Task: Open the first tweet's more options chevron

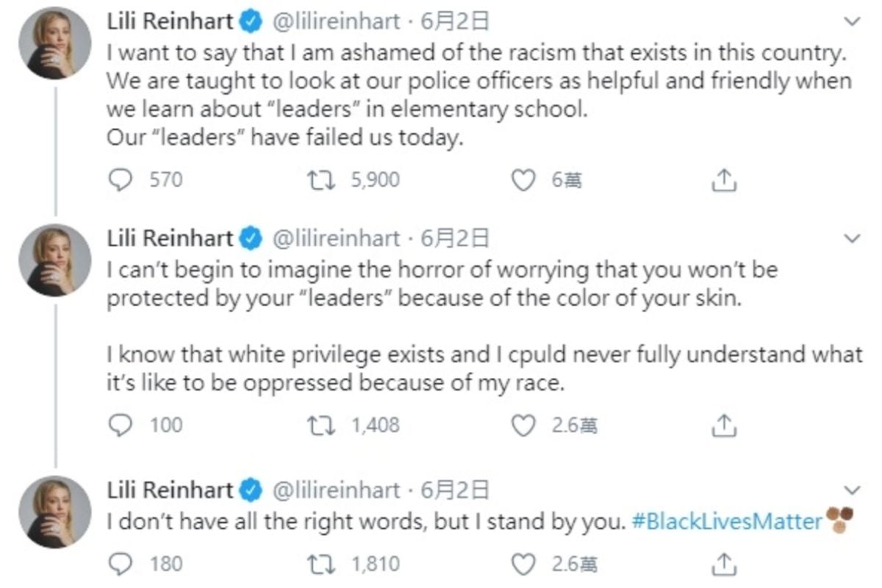Action: click(853, 23)
